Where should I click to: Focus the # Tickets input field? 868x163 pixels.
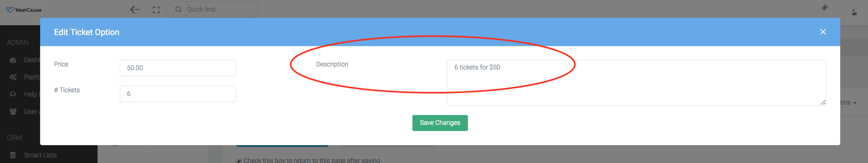tap(178, 94)
